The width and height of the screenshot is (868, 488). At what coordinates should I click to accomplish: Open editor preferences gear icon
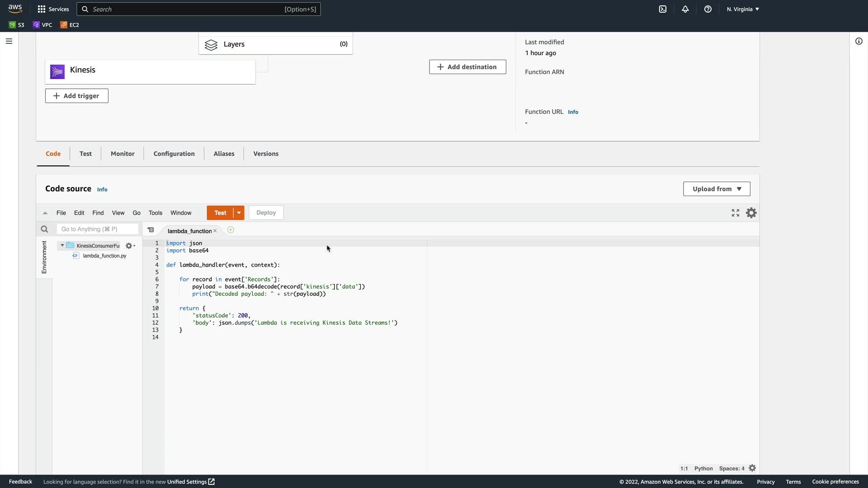[751, 213]
